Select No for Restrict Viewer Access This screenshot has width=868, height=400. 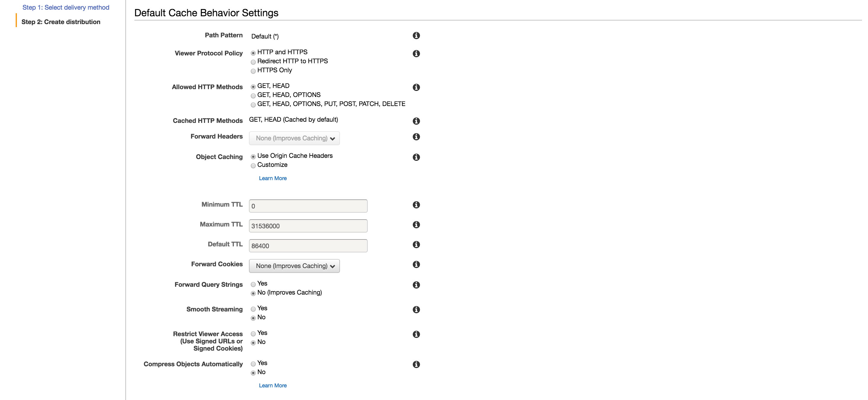253,343
